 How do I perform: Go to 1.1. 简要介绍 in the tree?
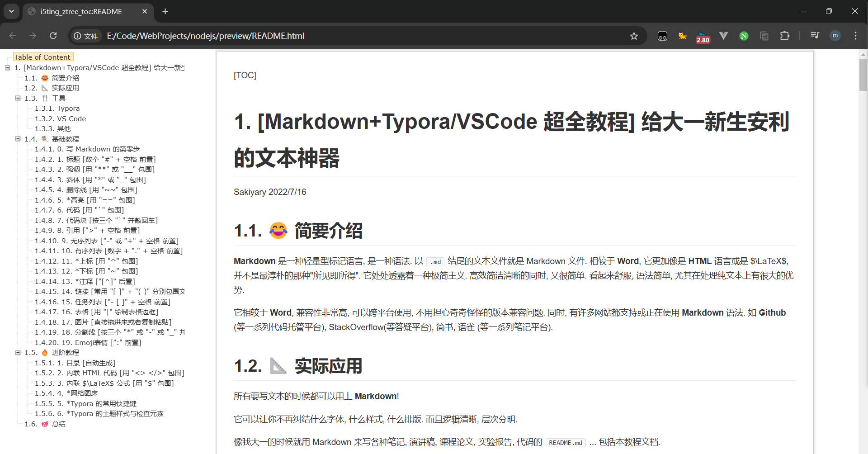(x=52, y=78)
